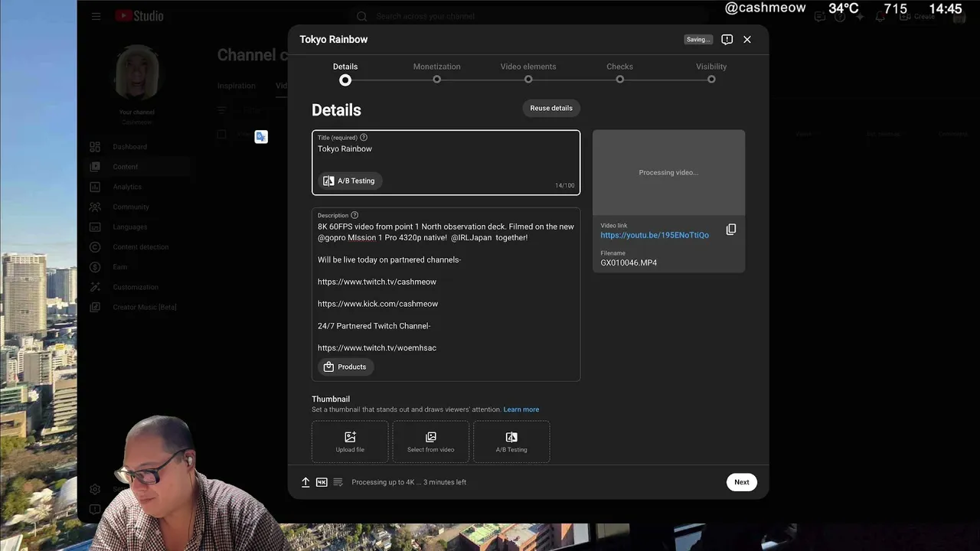The height and width of the screenshot is (551, 980).
Task: Open Content detection in the Studio sidebar
Action: (x=141, y=247)
